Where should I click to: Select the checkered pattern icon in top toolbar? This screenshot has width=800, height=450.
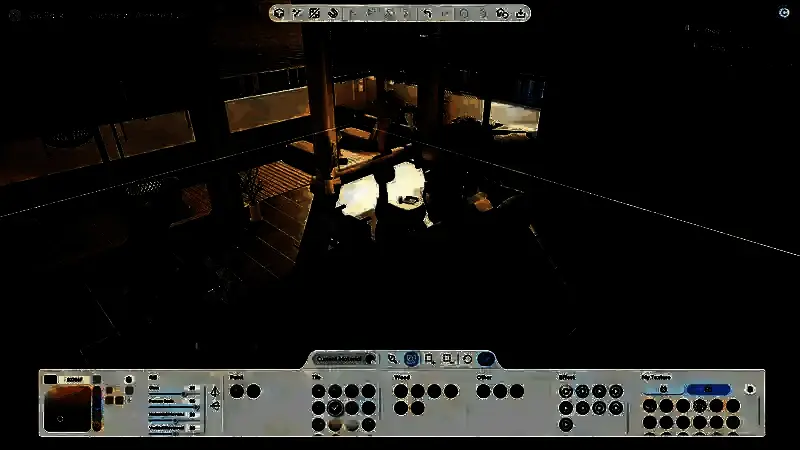pos(314,13)
